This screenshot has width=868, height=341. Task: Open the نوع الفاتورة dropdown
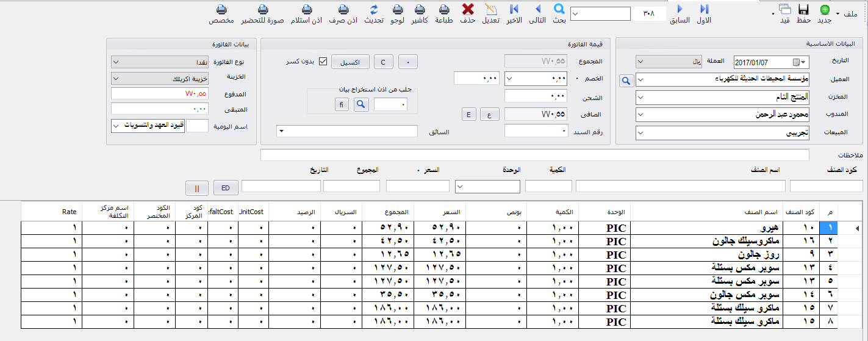pyautogui.click(x=117, y=62)
